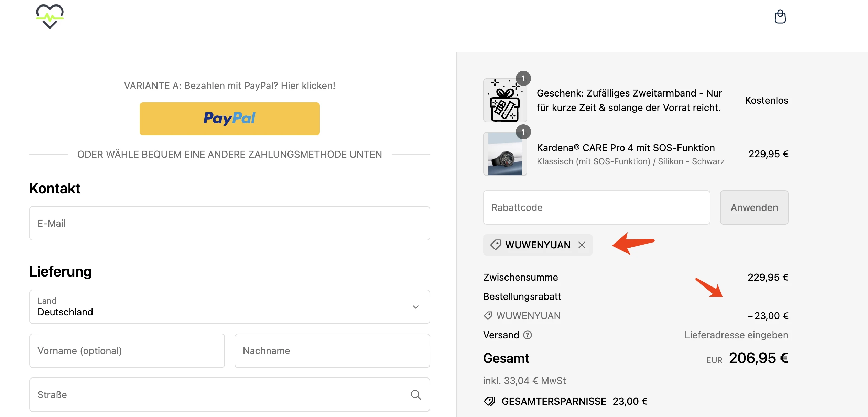Click the gift item title Geschenk: Zufälliges Zweitarmband
The height and width of the screenshot is (417, 868).
tap(629, 100)
